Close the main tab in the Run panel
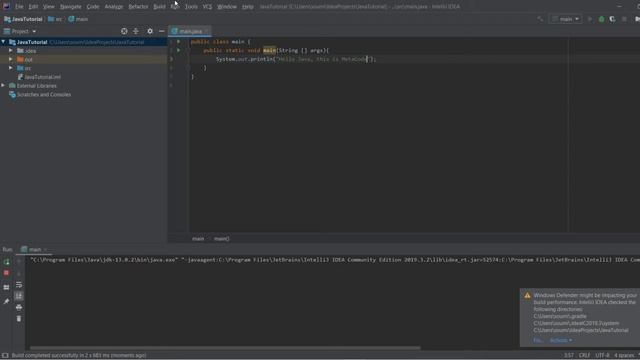 click(x=45, y=249)
